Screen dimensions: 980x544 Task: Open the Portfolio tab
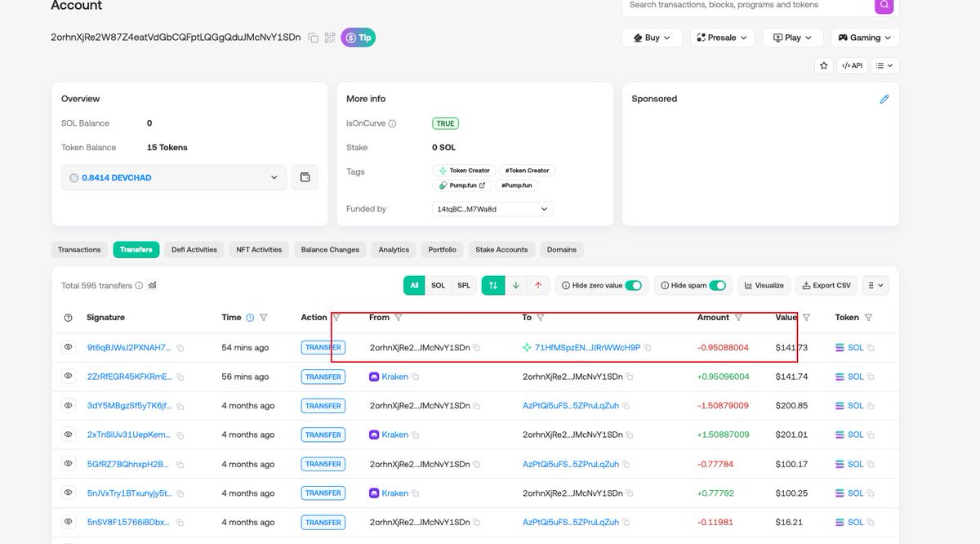pyautogui.click(x=442, y=249)
